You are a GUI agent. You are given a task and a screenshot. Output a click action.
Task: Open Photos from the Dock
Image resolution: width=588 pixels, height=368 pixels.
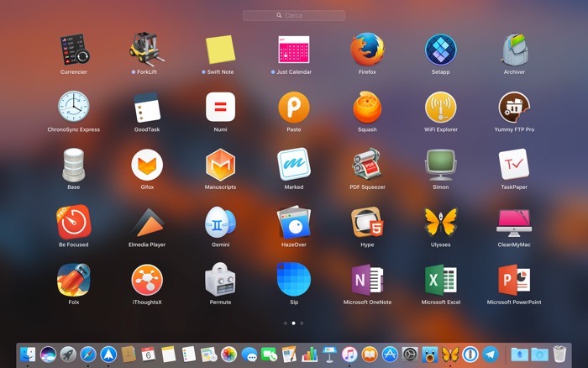228,354
